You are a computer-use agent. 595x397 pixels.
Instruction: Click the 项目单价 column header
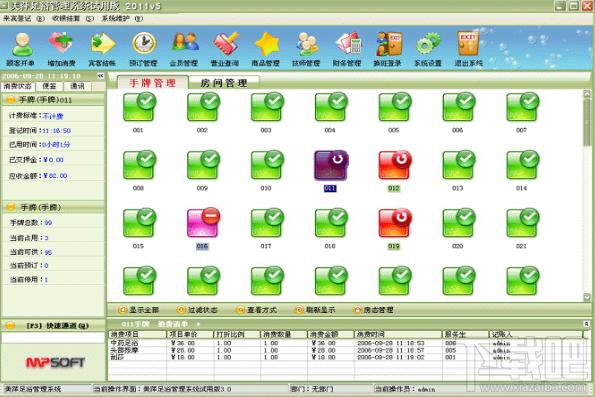click(x=190, y=334)
